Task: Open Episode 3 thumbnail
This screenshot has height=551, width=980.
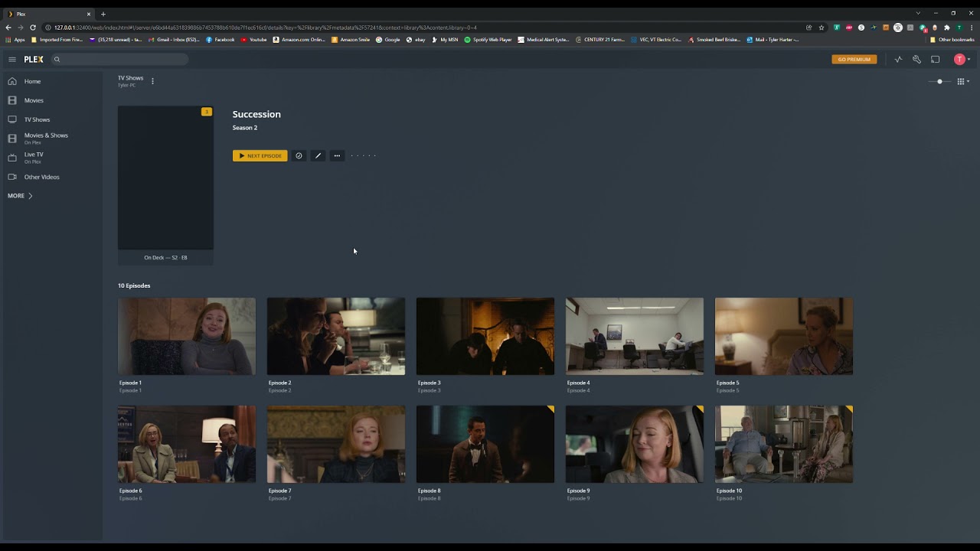Action: click(485, 337)
